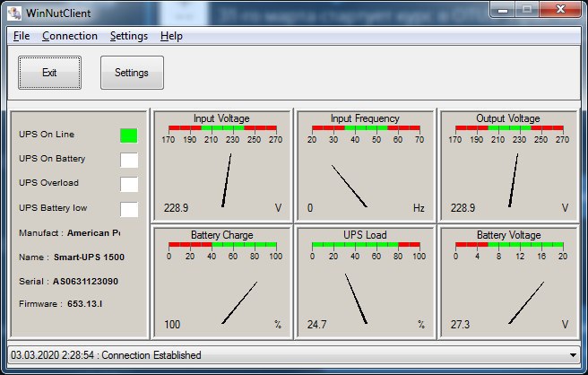Image resolution: width=588 pixels, height=375 pixels.
Task: Click the Exit button
Action: 49,73
